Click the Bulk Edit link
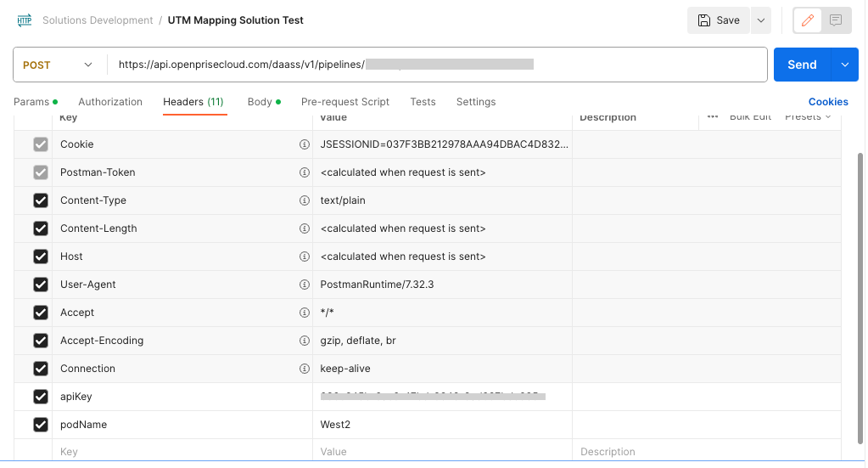The height and width of the screenshot is (468, 868). [750, 117]
